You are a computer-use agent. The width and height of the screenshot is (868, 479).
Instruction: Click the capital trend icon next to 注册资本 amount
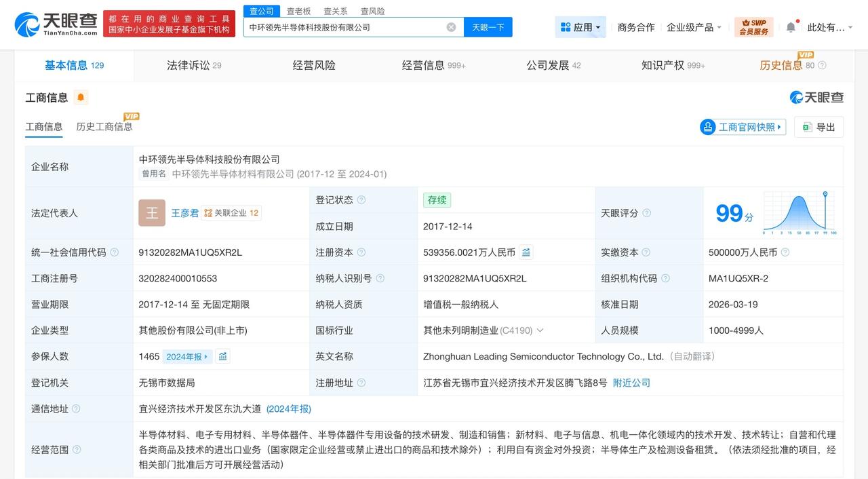[x=527, y=252]
